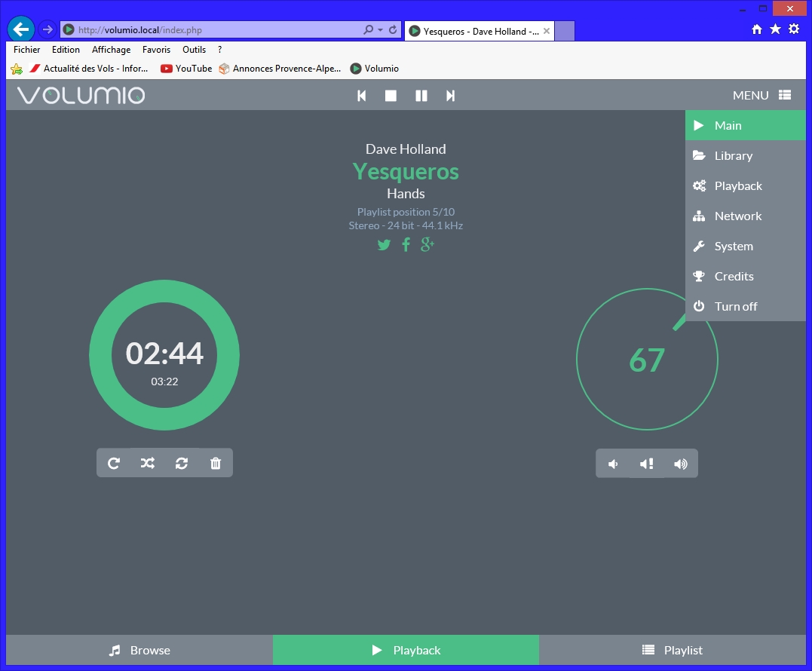Screen dimensions: 812x671
Task: Lower volume with the volume down icon
Action: [613, 464]
